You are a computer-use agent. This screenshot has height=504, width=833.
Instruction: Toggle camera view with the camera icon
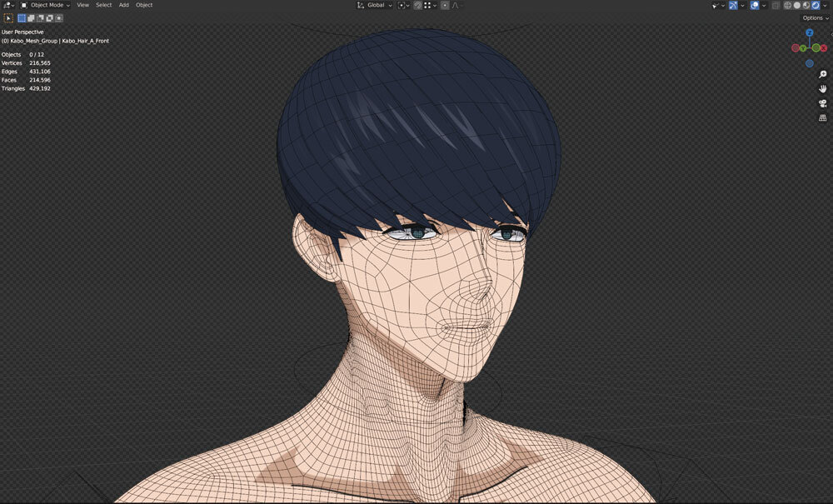[822, 103]
